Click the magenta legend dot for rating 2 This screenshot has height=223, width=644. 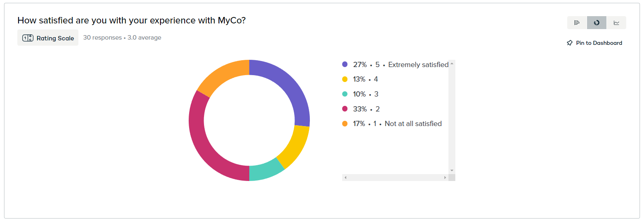(345, 109)
